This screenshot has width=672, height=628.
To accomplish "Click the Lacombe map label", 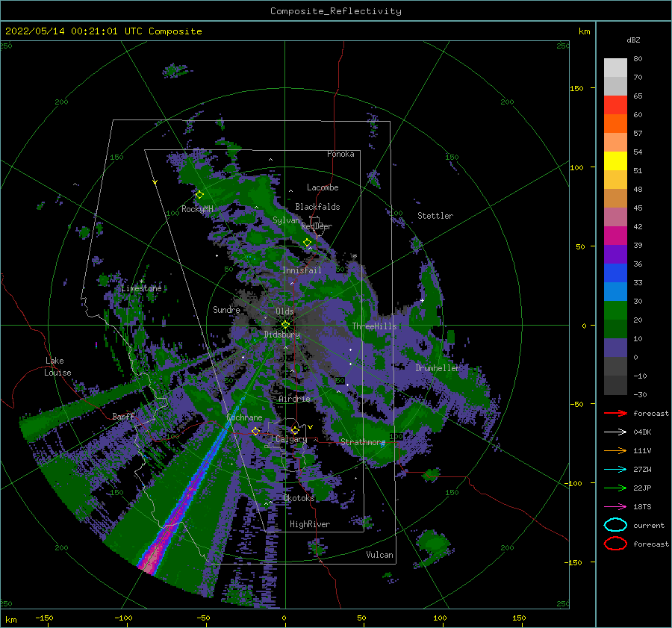I will 323,187.
